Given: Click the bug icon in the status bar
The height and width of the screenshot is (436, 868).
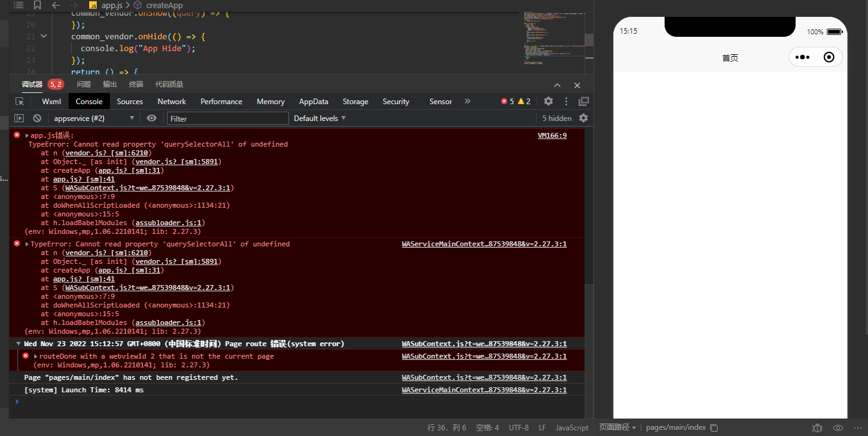Looking at the screenshot, I should click(817, 428).
